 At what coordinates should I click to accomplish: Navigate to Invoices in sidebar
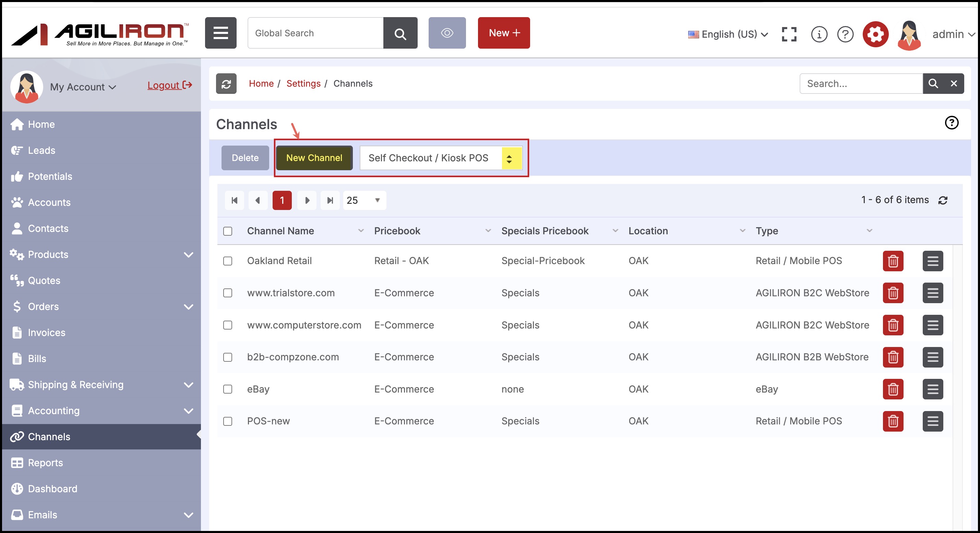click(x=46, y=333)
